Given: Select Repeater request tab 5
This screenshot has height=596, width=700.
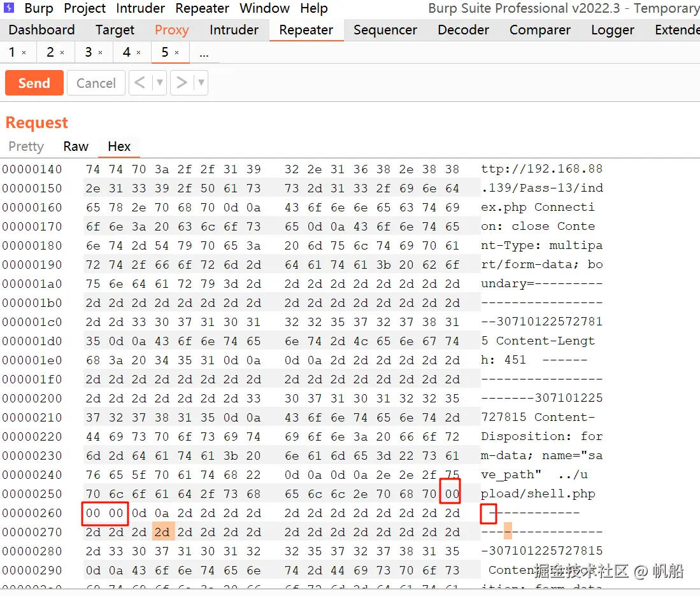Looking at the screenshot, I should point(165,53).
